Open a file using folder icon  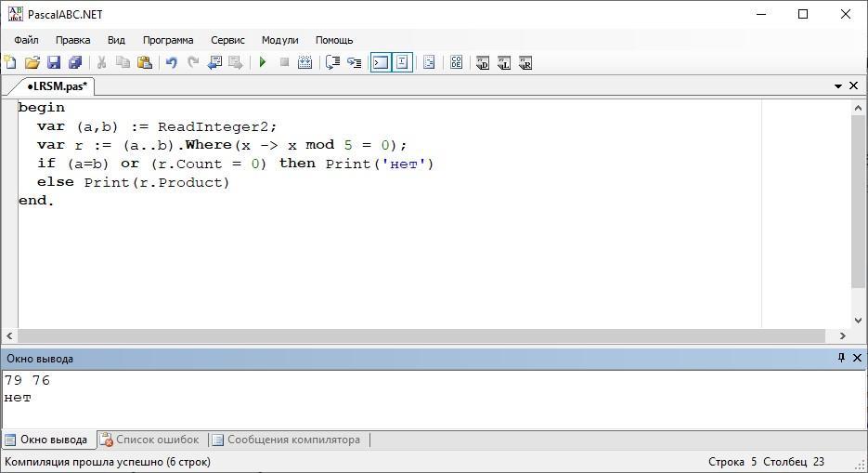click(x=32, y=62)
